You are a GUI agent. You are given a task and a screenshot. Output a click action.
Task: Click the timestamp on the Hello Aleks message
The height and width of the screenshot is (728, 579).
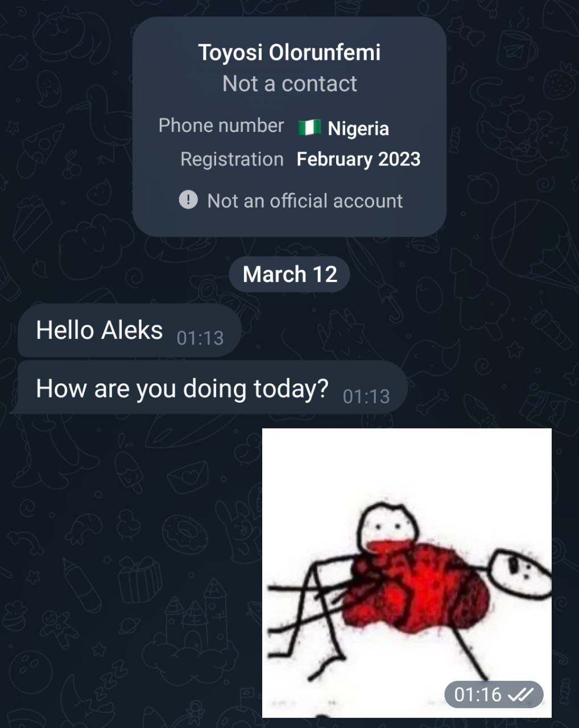click(x=200, y=338)
